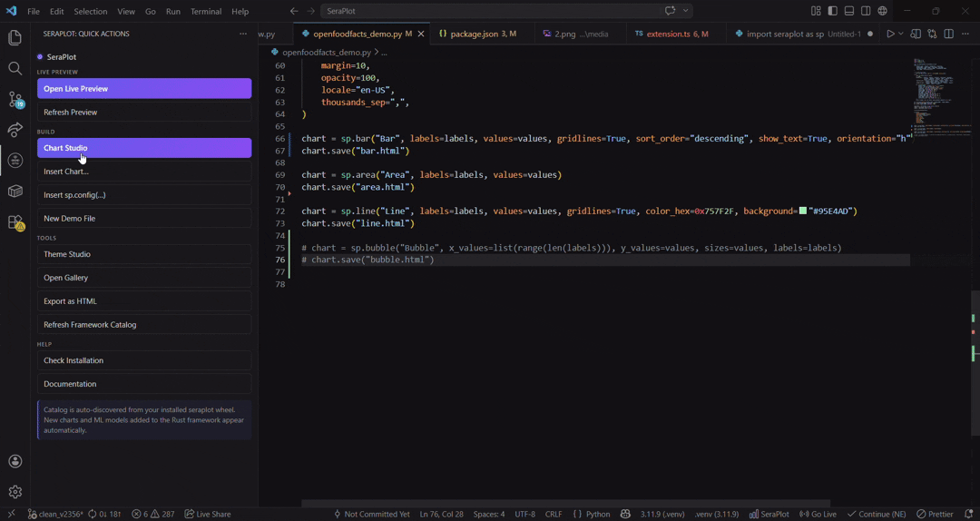Open the Search view in activity bar
The width and height of the screenshot is (980, 521).
pos(15,68)
